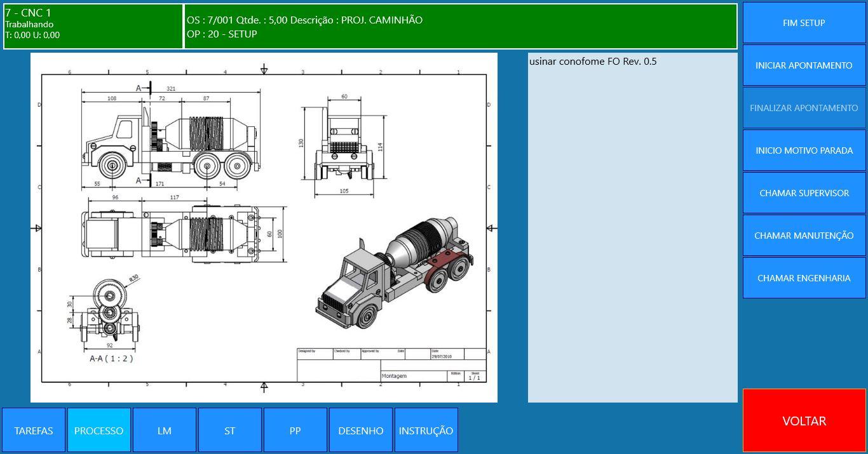Go back using the red VOLTAR button

coord(804,420)
